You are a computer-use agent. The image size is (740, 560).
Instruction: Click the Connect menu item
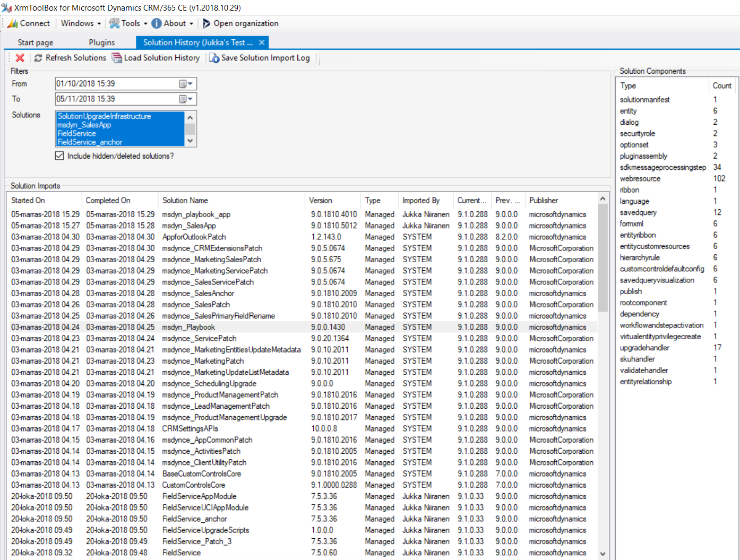[x=29, y=23]
